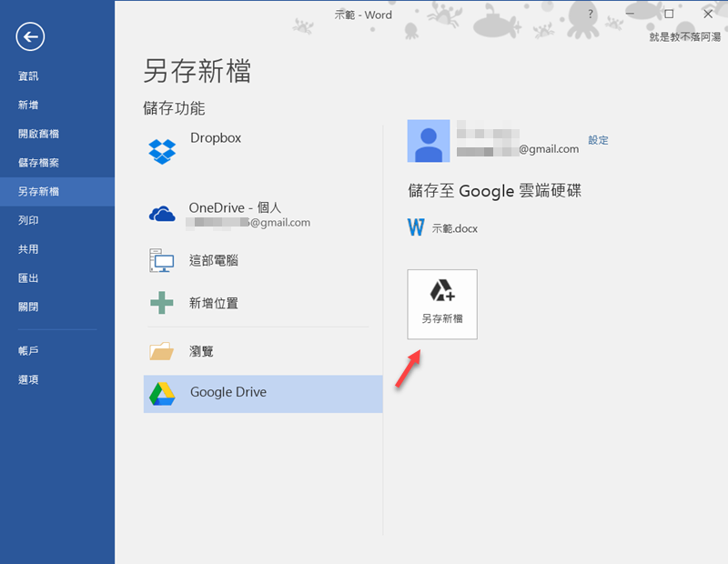Screen dimensions: 728x564
Task: Open the 列印 page
Action: [x=28, y=220]
